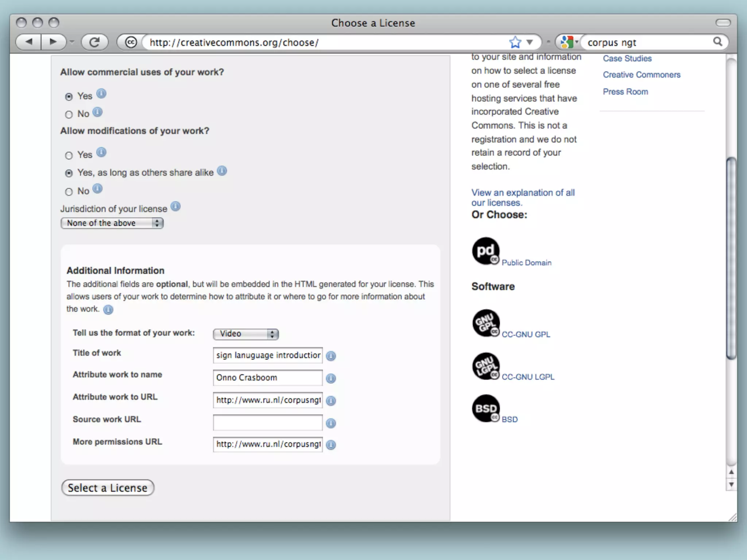Click the Public Domain pd logo

coord(485,251)
